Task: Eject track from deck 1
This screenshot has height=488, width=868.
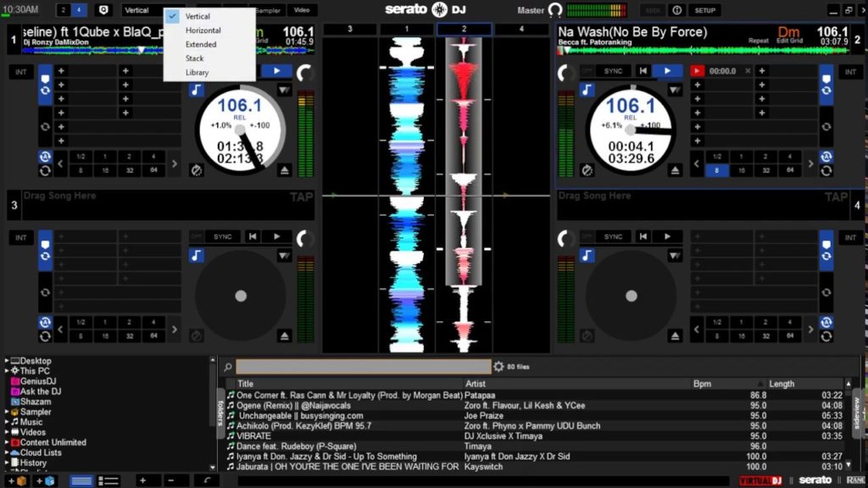Action: click(x=284, y=170)
